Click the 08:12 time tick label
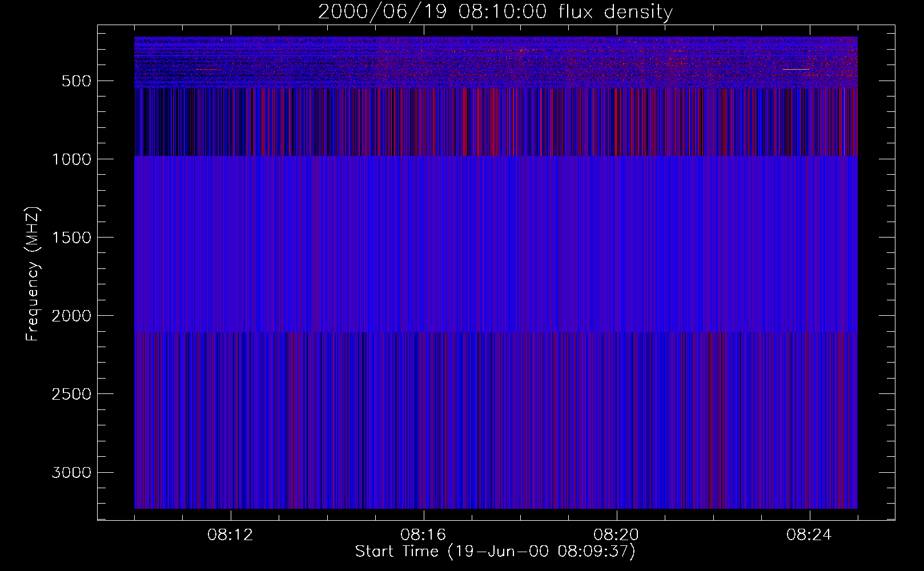 (x=230, y=535)
